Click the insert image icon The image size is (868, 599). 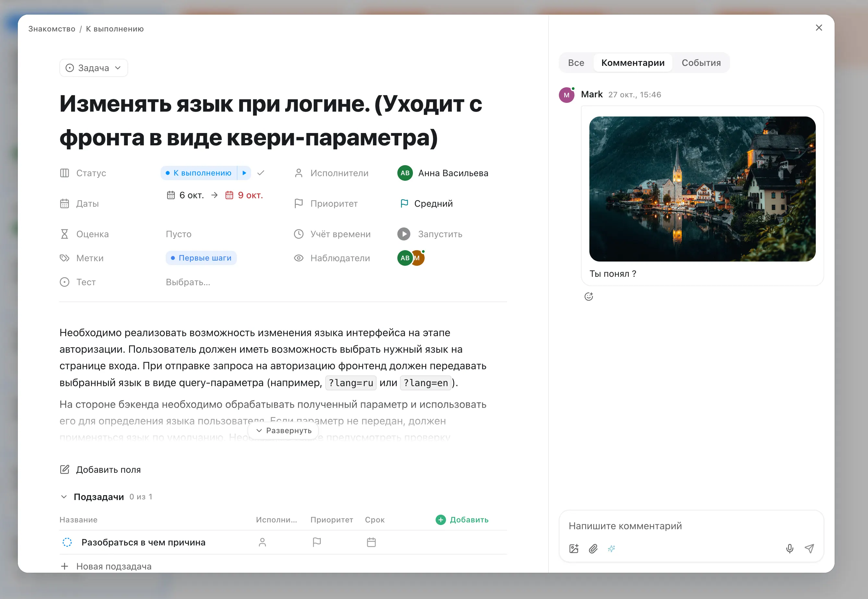point(574,549)
